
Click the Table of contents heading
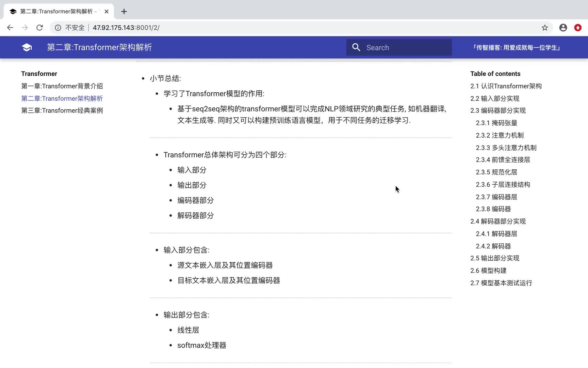[495, 74]
